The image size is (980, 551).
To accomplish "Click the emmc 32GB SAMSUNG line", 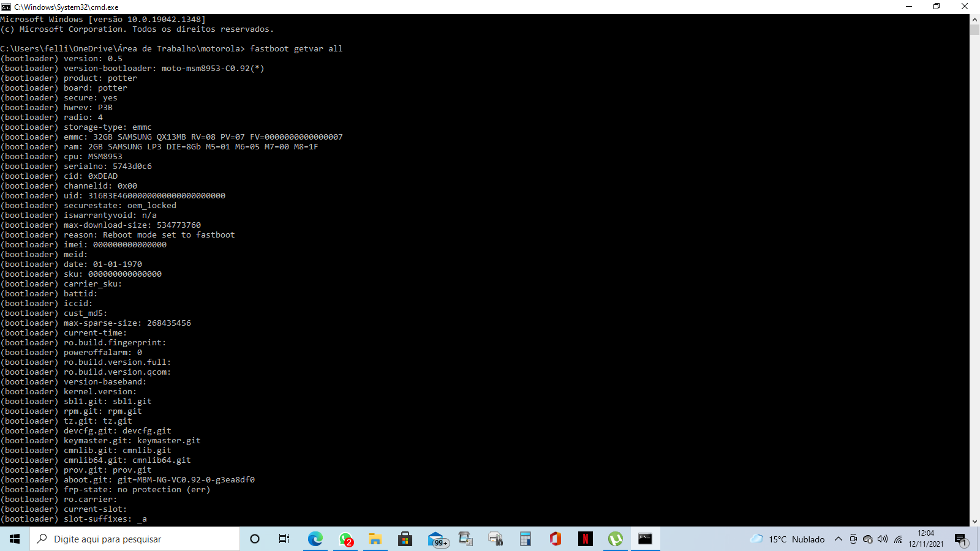I will pyautogui.click(x=171, y=137).
